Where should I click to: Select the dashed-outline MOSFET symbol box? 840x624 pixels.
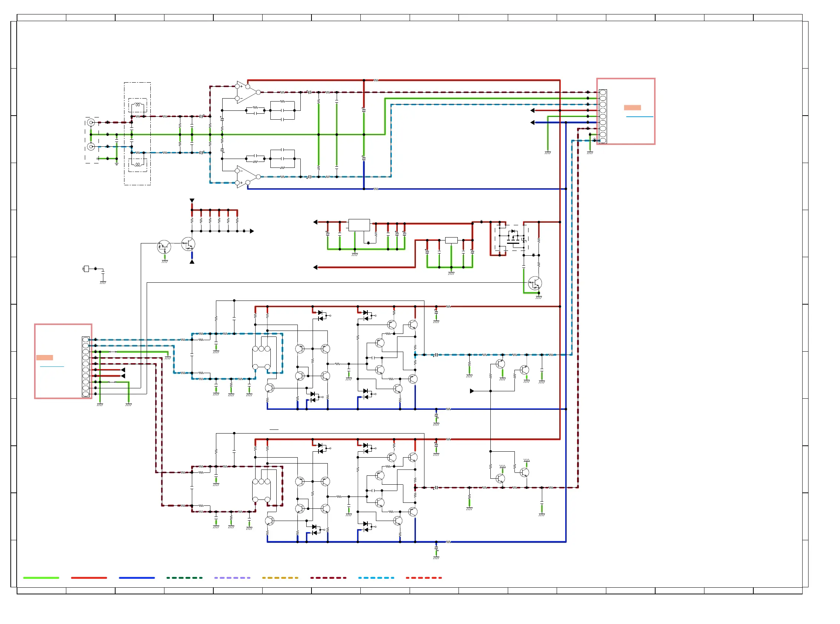[x=511, y=238]
